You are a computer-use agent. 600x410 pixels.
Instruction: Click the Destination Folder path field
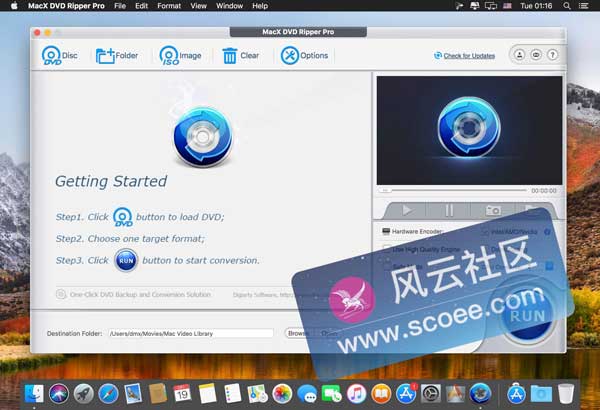click(191, 333)
